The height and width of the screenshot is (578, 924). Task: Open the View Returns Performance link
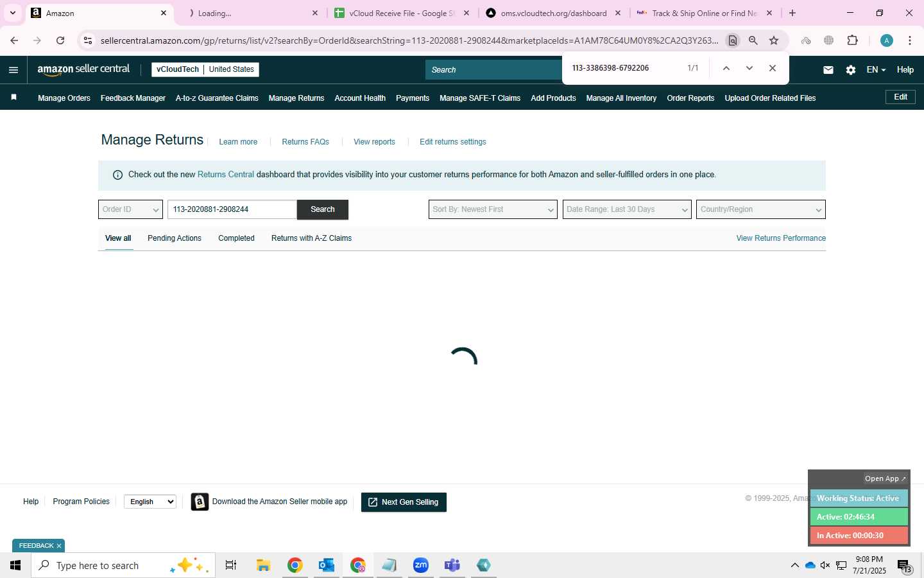click(781, 238)
